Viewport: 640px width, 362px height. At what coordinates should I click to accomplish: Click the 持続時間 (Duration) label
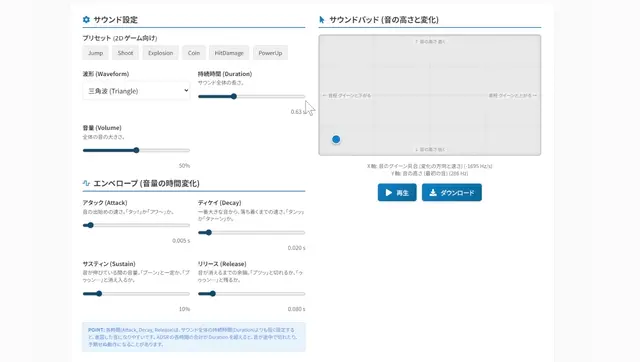point(225,74)
